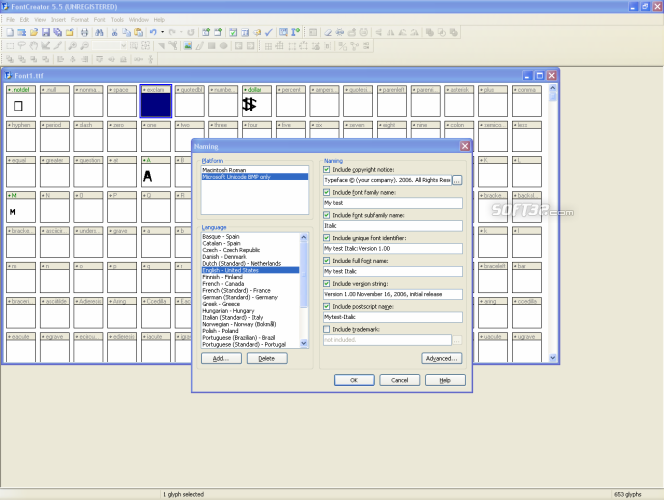The image size is (664, 500).
Task: Click the blue Undo arrow icon
Action: point(153,32)
